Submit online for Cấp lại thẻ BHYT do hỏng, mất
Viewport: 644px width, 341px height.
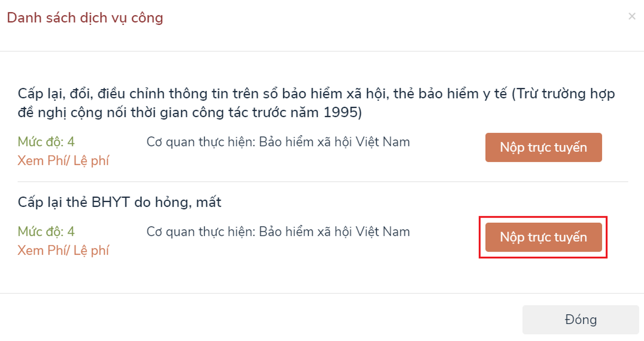click(543, 237)
